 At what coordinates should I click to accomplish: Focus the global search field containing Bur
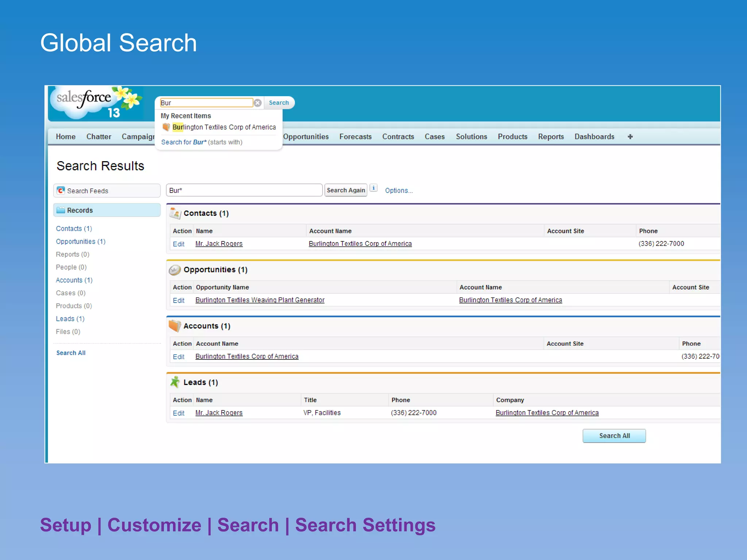[206, 103]
